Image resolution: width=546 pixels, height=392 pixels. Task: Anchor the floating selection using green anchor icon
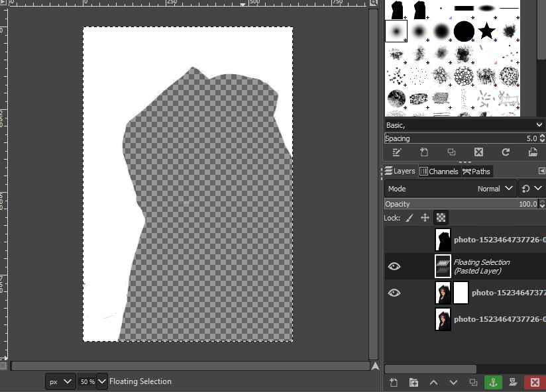click(x=493, y=382)
